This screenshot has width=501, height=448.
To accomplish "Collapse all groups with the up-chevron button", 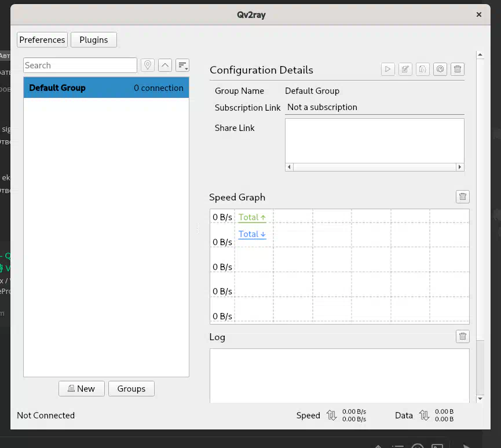I will 165,65.
